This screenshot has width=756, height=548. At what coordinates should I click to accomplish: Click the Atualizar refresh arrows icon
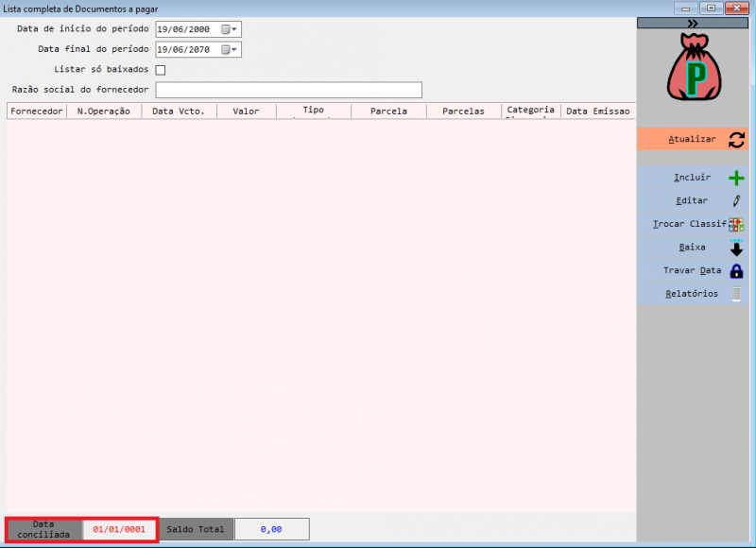(736, 140)
